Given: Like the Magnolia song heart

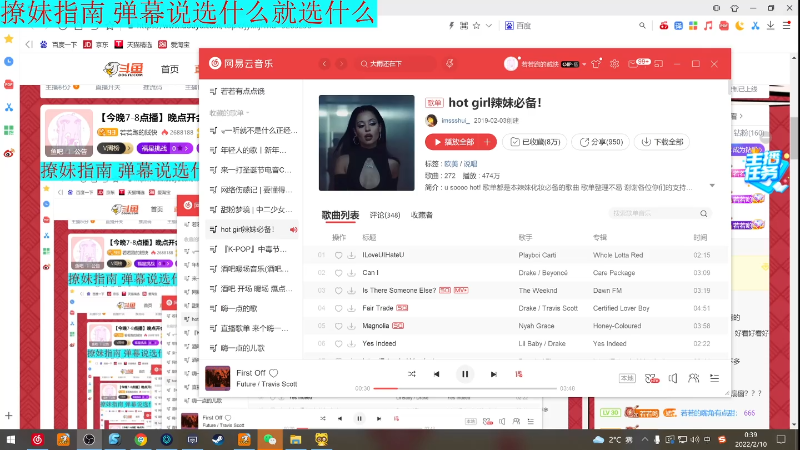Looking at the screenshot, I should pos(338,326).
